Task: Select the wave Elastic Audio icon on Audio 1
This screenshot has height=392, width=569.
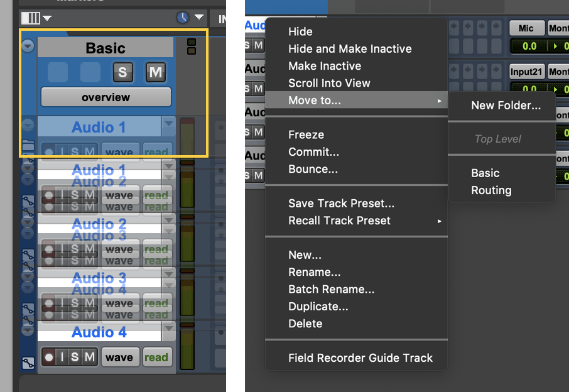Action: [x=120, y=152]
